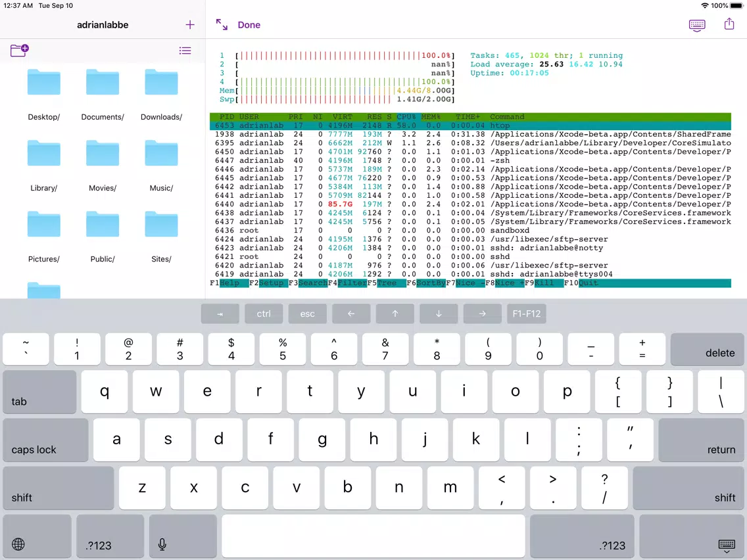Viewport: 747px width, 560px height.
Task: Tap the tab arrow key in the terminal bar
Action: (220, 314)
